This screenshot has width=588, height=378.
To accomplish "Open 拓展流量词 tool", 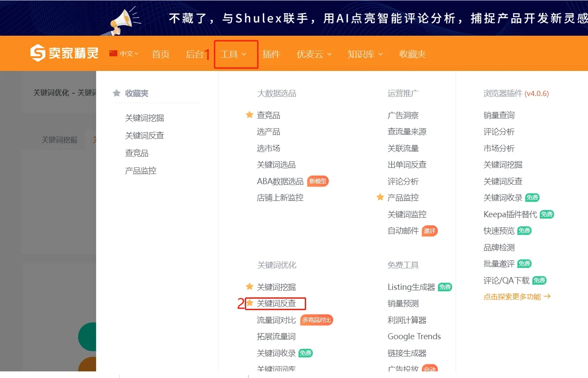I will (x=276, y=337).
